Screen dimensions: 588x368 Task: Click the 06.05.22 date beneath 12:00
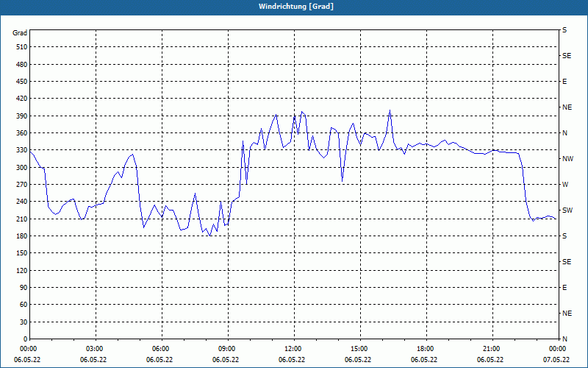292,360
